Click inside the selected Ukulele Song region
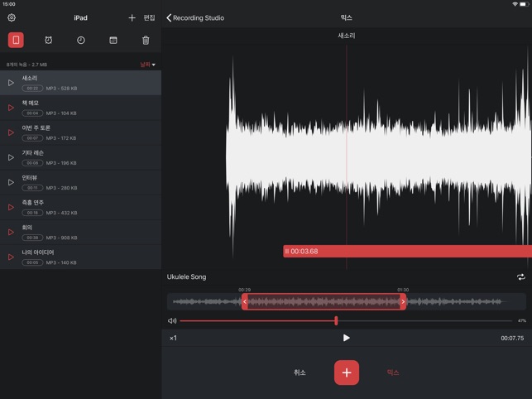Image resolution: width=532 pixels, height=399 pixels. click(324, 301)
